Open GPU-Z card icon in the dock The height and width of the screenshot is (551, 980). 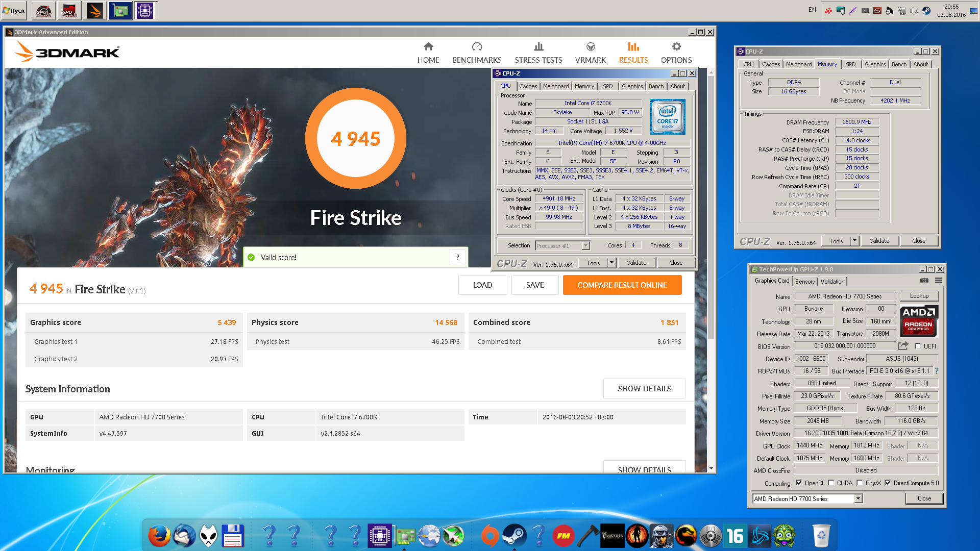(404, 536)
